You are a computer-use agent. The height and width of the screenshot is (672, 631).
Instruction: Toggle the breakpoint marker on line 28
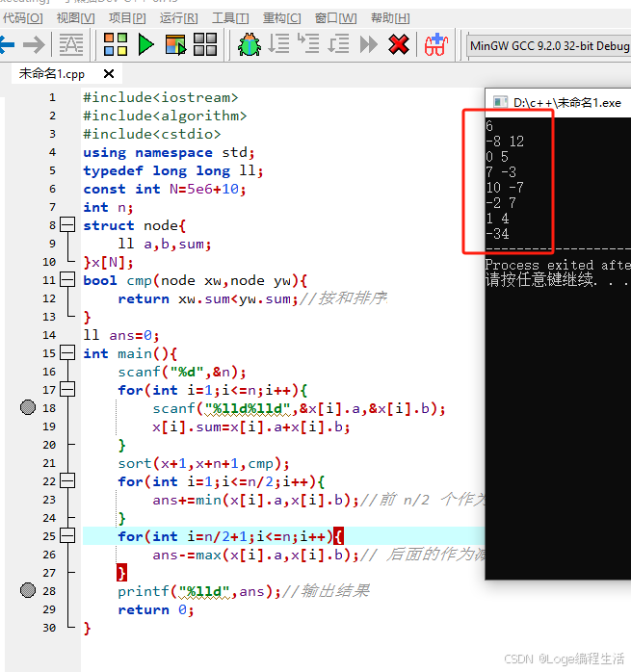(x=28, y=590)
